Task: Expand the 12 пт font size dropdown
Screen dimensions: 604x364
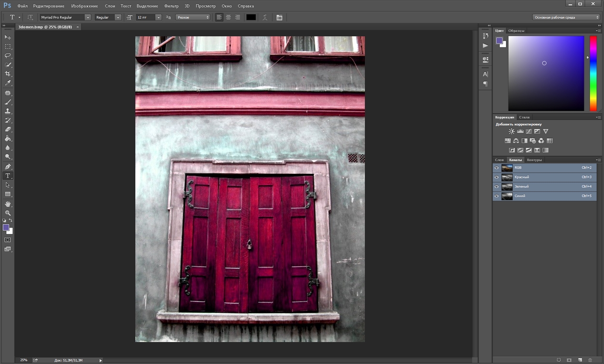Action: coord(158,17)
